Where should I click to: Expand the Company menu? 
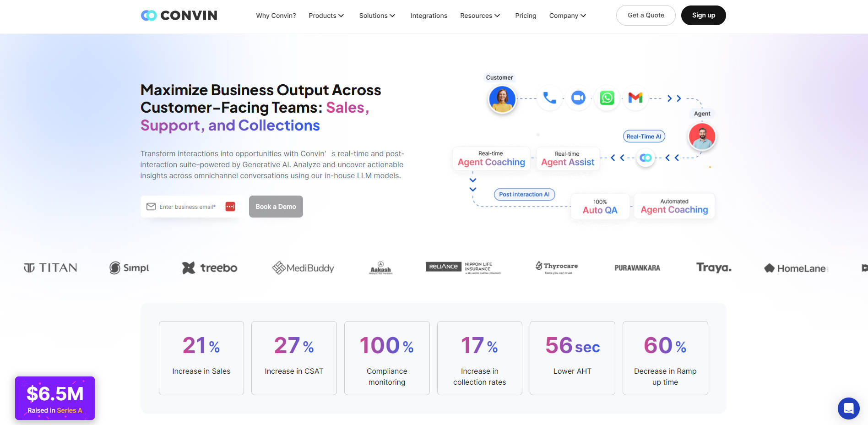point(567,16)
